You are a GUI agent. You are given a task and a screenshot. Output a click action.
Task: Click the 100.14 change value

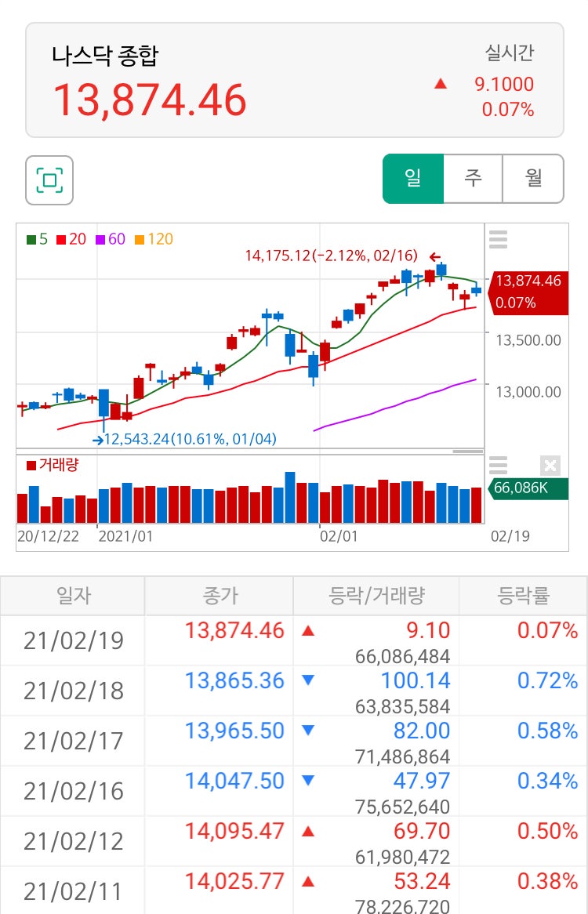tap(416, 680)
